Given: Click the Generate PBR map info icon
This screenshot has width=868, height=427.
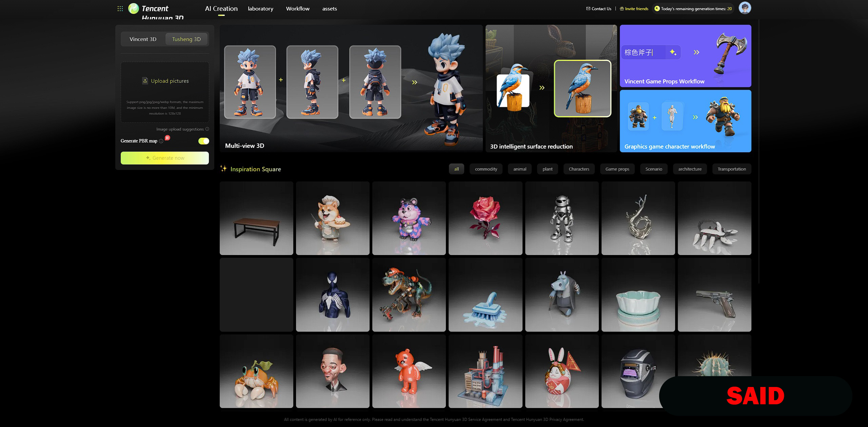Looking at the screenshot, I should coord(161,141).
